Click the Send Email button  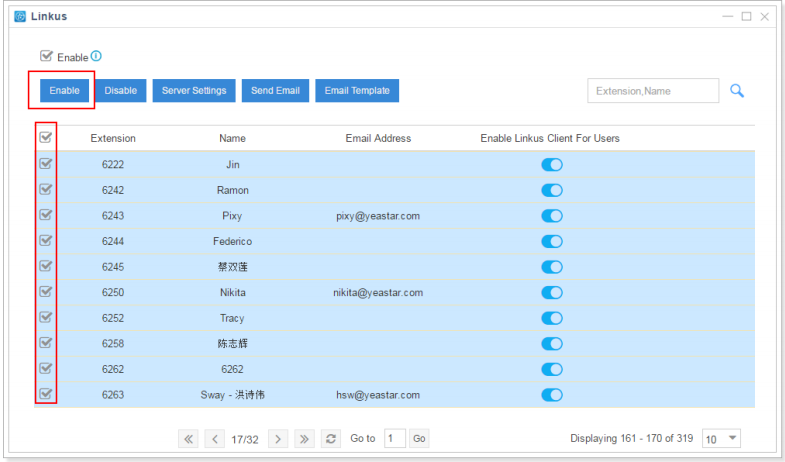pyautogui.click(x=275, y=91)
